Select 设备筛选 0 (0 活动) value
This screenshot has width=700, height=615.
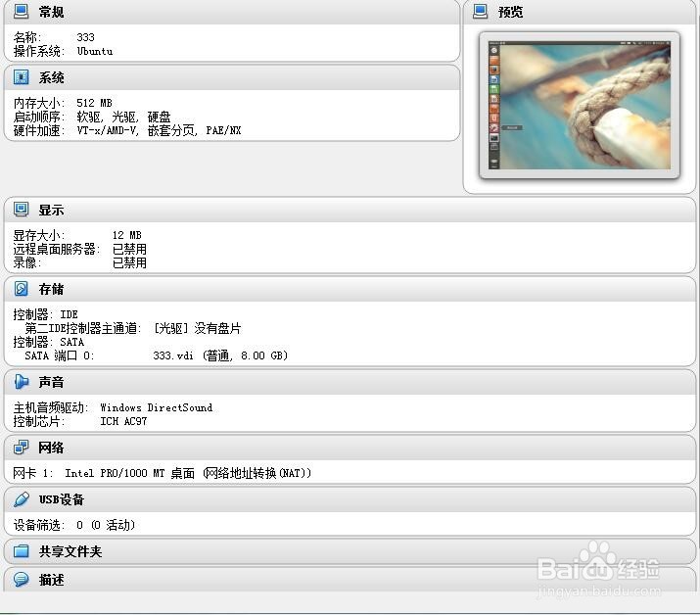pos(106,525)
